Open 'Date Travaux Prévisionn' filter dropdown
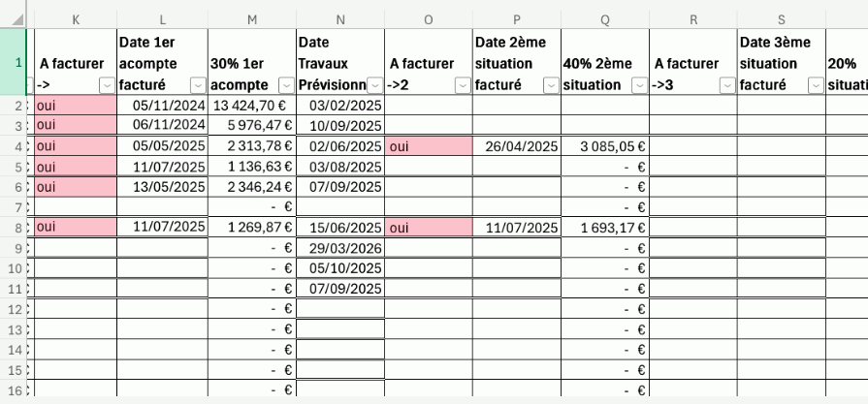Image resolution: width=868 pixels, height=404 pixels. pos(375,85)
